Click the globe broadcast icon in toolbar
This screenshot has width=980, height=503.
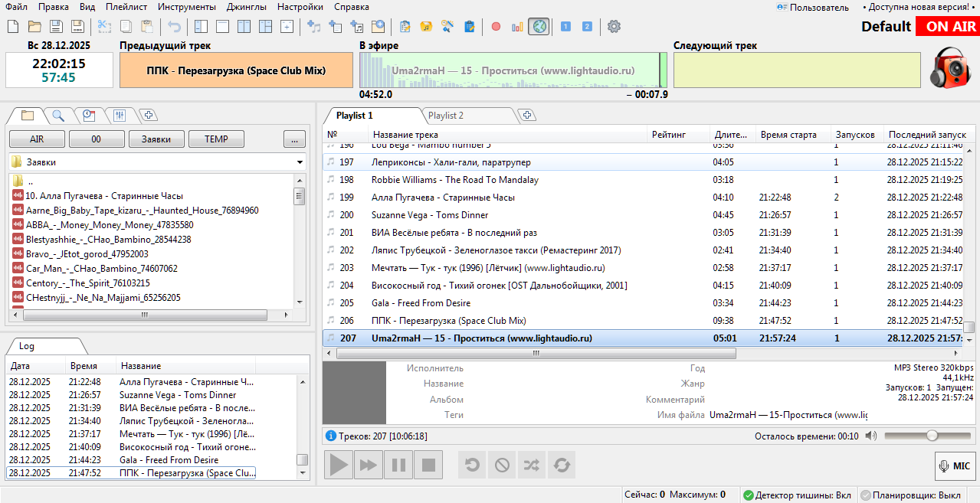point(539,27)
